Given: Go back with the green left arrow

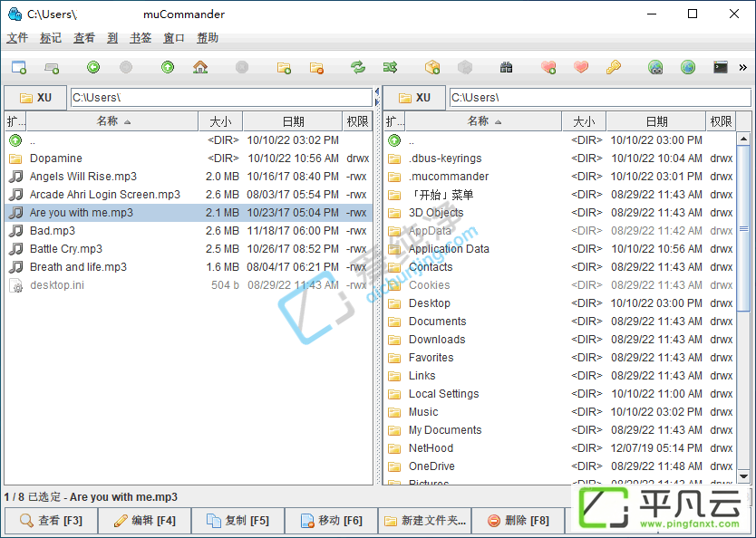Looking at the screenshot, I should pyautogui.click(x=93, y=67).
